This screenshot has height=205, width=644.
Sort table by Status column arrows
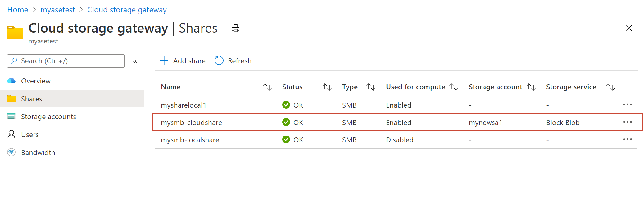[x=327, y=87]
